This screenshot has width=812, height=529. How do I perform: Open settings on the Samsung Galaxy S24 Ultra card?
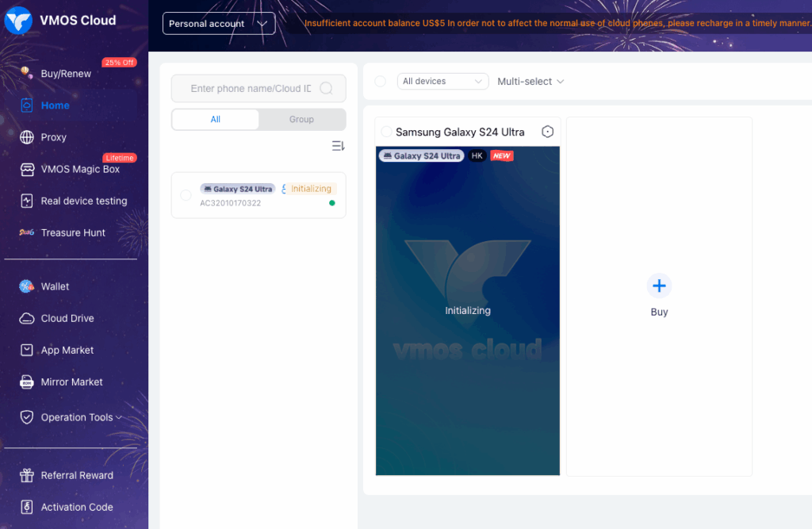click(x=547, y=132)
